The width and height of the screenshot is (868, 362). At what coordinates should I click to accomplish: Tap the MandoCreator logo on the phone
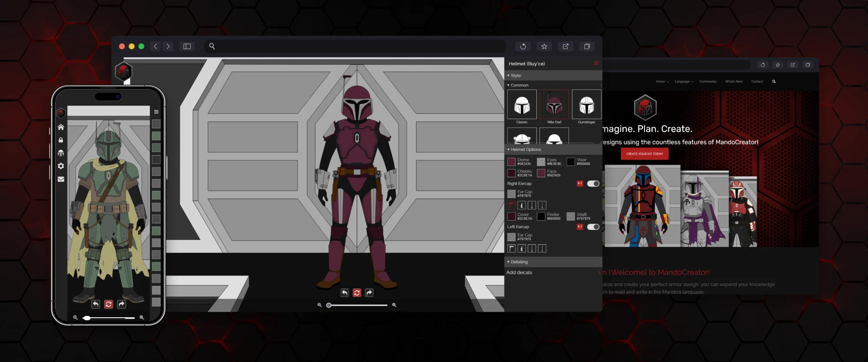tap(61, 113)
